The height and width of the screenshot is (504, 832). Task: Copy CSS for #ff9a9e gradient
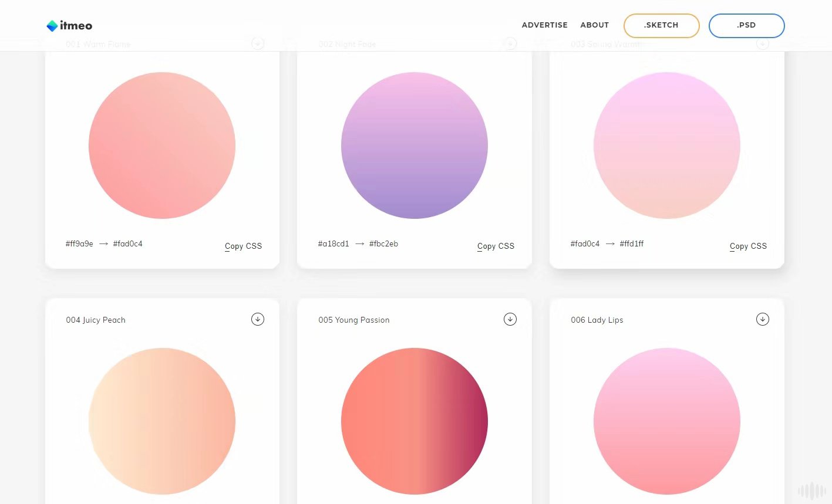pyautogui.click(x=243, y=246)
